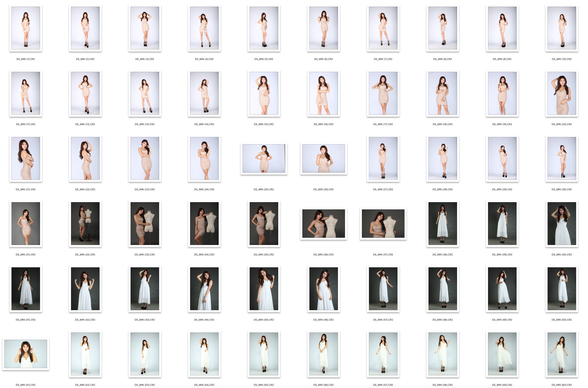Click thumbnail DS_MIN (42).CR2
The image size is (588, 388).
(x=85, y=288)
